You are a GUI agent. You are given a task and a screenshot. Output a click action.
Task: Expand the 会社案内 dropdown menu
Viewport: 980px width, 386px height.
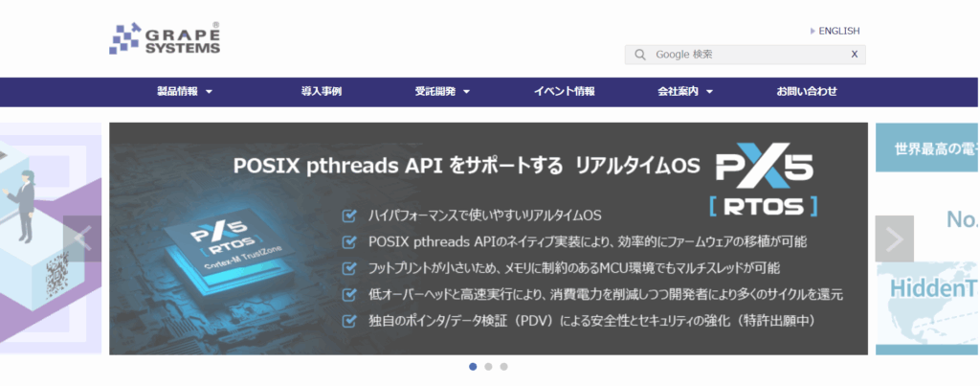(684, 92)
